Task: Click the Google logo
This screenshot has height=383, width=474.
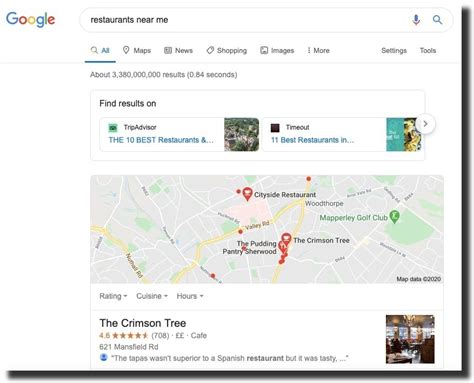Action: tap(31, 20)
